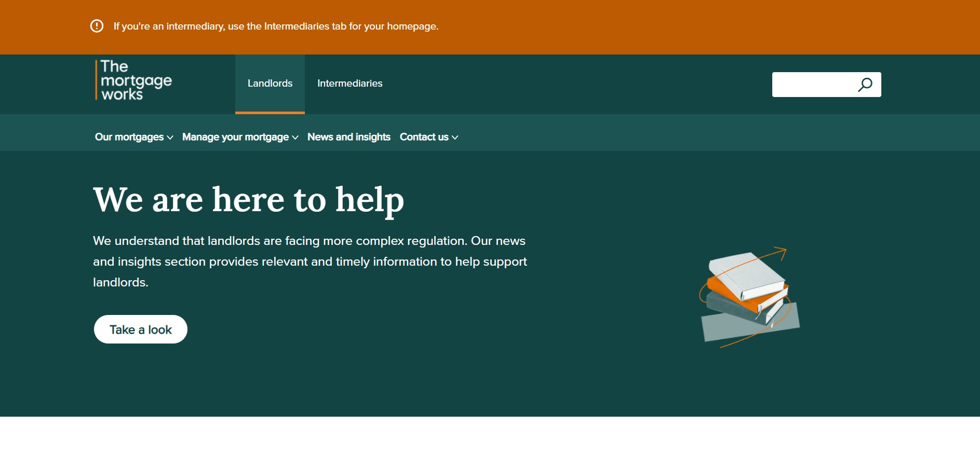Click the stacked books illustration
980x467 pixels.
tap(749, 297)
